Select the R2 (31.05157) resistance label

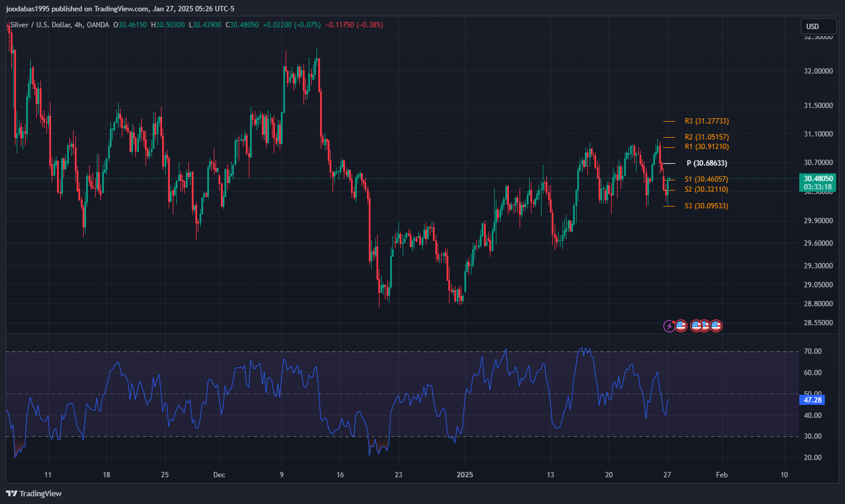(x=707, y=137)
